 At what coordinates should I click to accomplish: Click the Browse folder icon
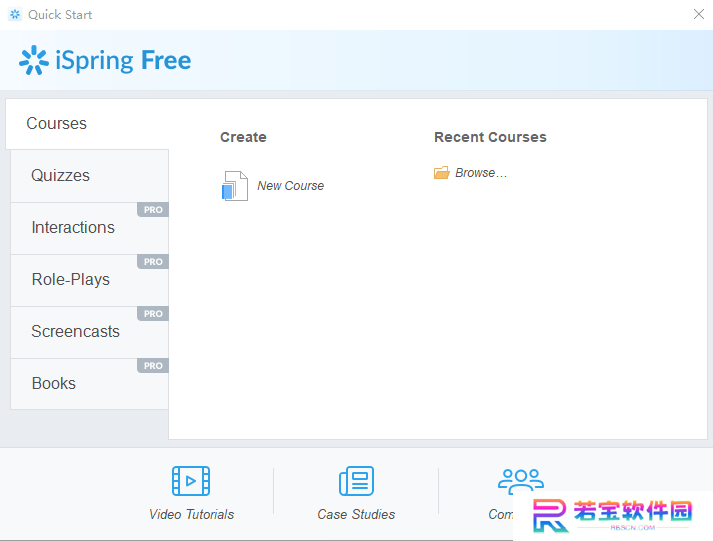(x=442, y=173)
